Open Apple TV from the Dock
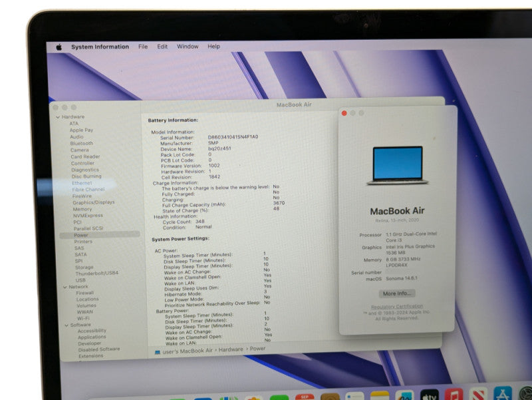The height and width of the screenshot is (400, 532). point(429,395)
